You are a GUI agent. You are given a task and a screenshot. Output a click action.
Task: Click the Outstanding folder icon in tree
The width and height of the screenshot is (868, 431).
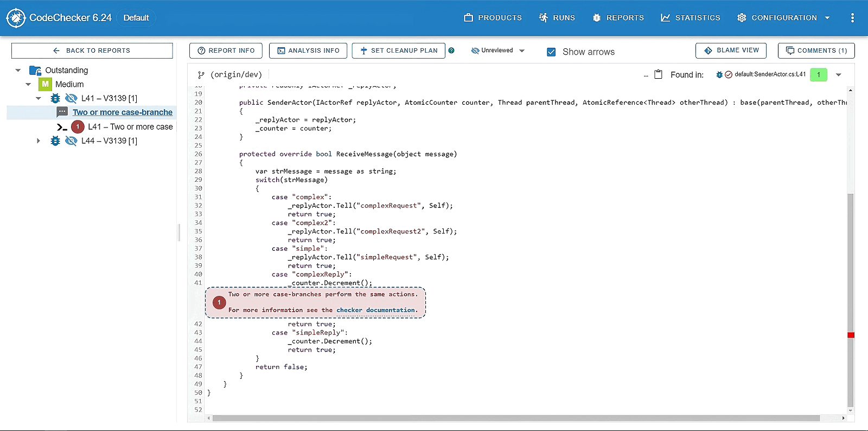pos(35,70)
